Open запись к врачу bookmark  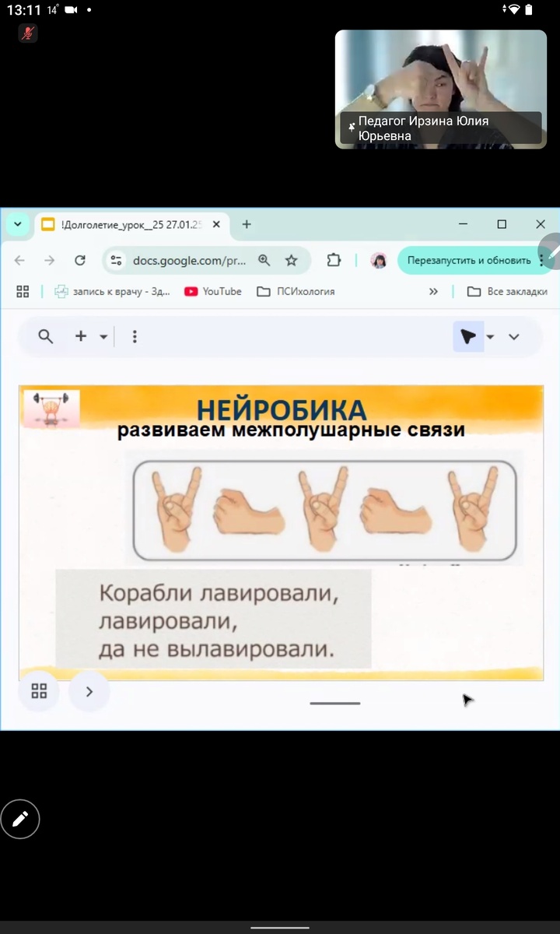[x=112, y=291]
